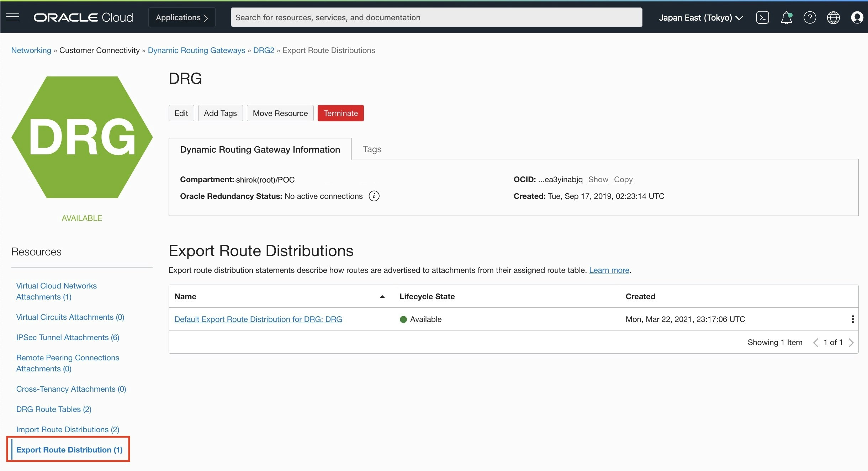
Task: Open Default Export Route Distribution link
Action: pos(258,319)
